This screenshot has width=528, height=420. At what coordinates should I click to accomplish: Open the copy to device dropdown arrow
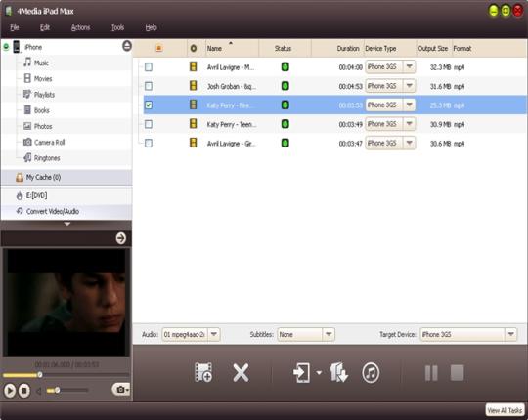point(319,372)
